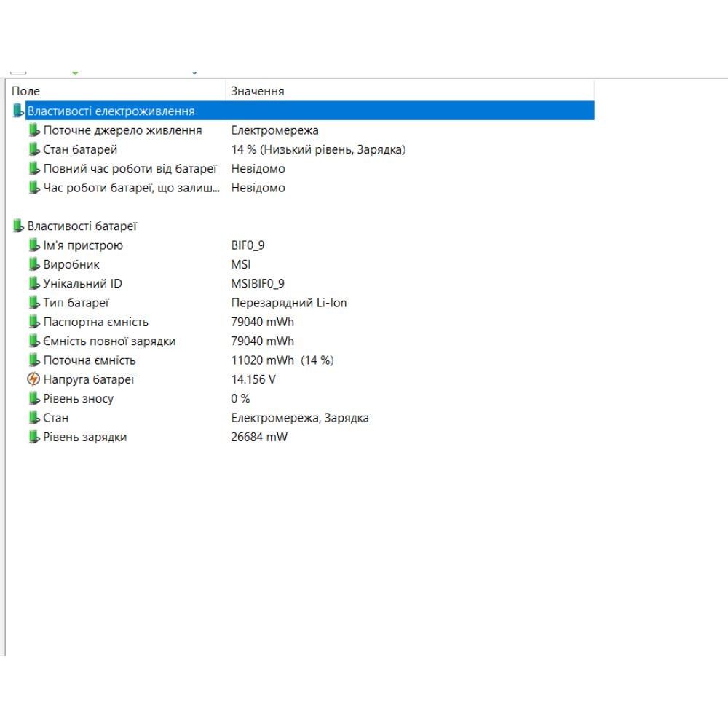The image size is (728, 728).
Task: Select the Ім'я пристрою row
Action: point(83,245)
